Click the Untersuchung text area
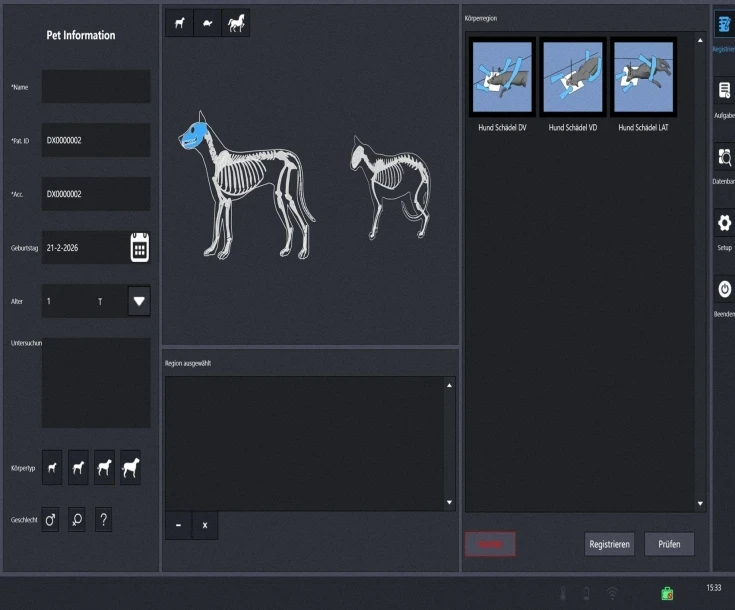The image size is (735, 610). tap(96, 383)
